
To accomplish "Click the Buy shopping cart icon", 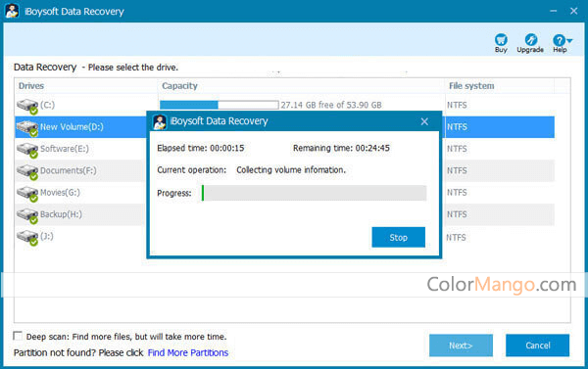I will point(501,40).
